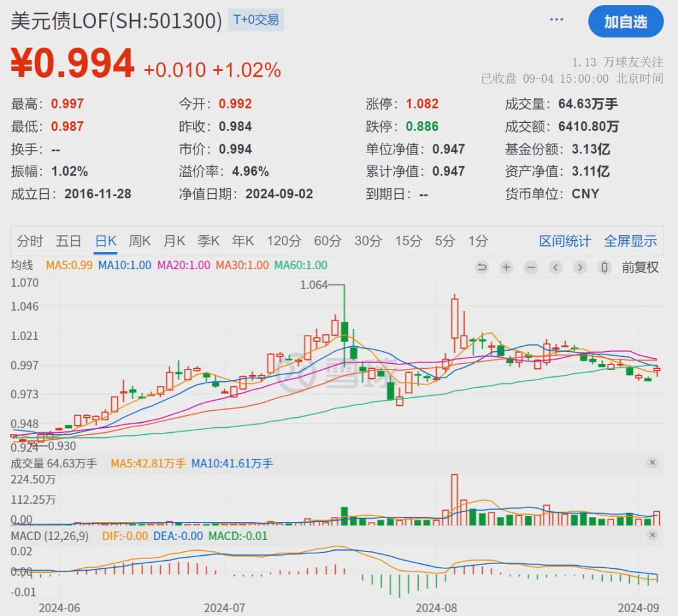Viewport: 678px width, 616px height.
Task: Click the 2024-08 date axis label
Action: (436, 608)
